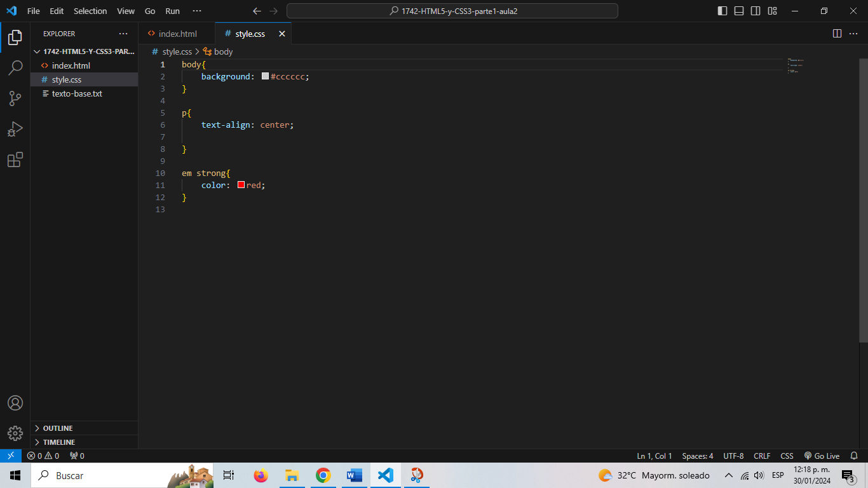Open texto-base.txt in the explorer
868x488 pixels.
pyautogui.click(x=85, y=93)
